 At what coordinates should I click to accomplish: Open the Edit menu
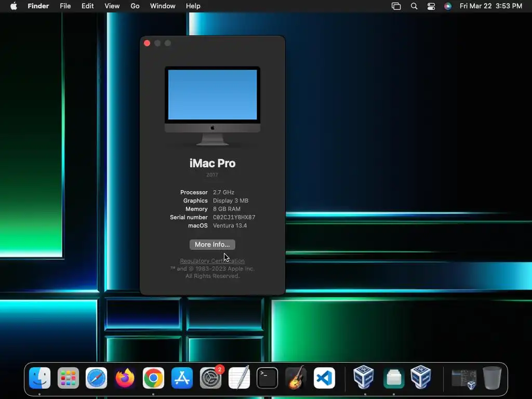click(87, 6)
